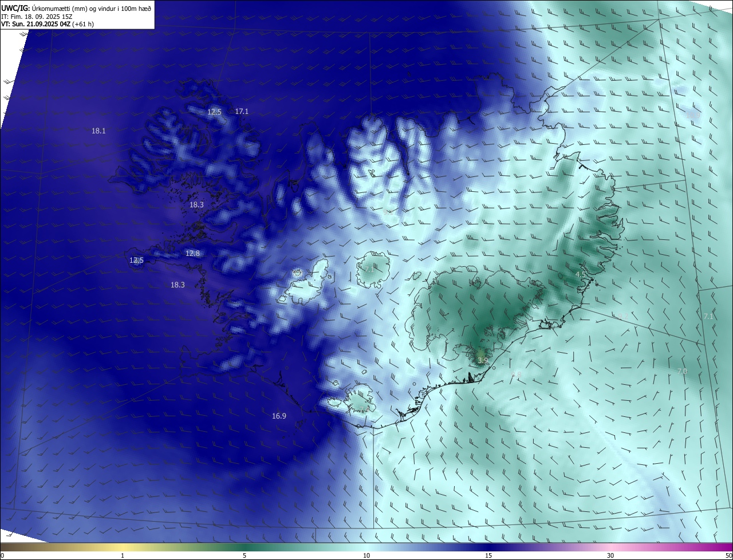Click the 18.3 value directly above 12.8
733x560 pixels.
pyautogui.click(x=196, y=205)
